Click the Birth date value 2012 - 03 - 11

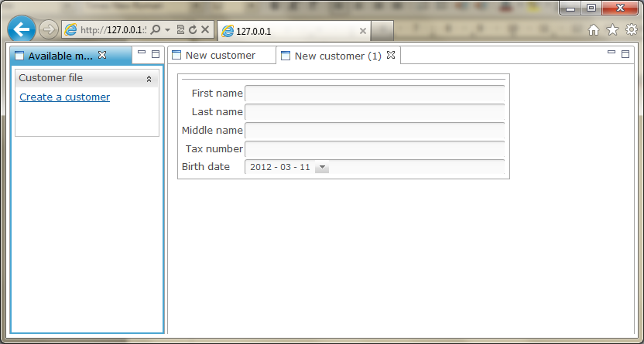tap(280, 167)
